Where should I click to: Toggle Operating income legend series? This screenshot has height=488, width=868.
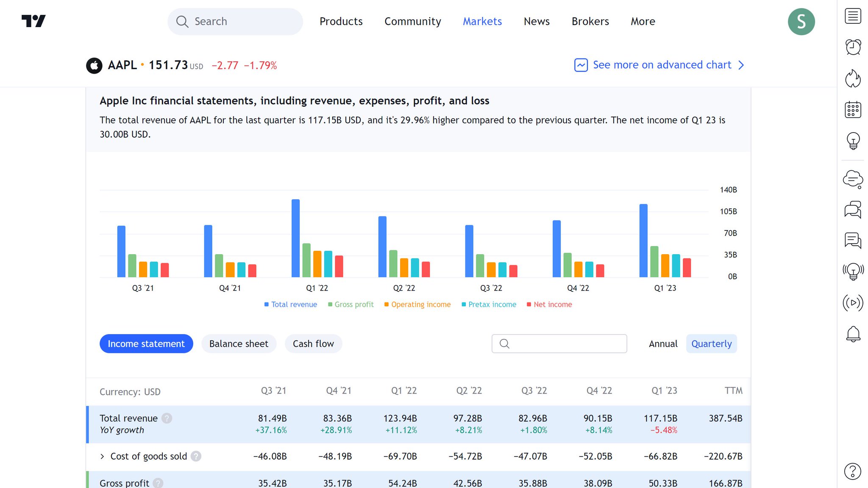pyautogui.click(x=417, y=305)
